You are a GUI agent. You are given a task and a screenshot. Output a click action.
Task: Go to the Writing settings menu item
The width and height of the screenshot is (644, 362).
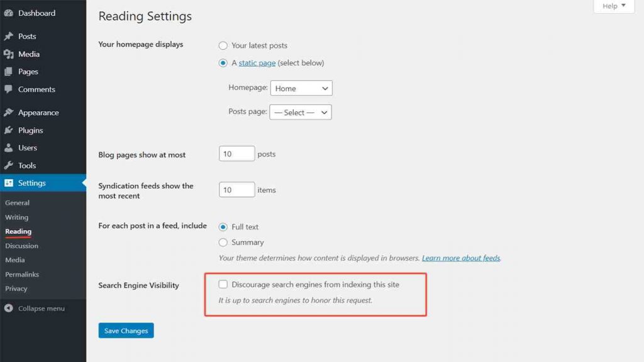16,217
